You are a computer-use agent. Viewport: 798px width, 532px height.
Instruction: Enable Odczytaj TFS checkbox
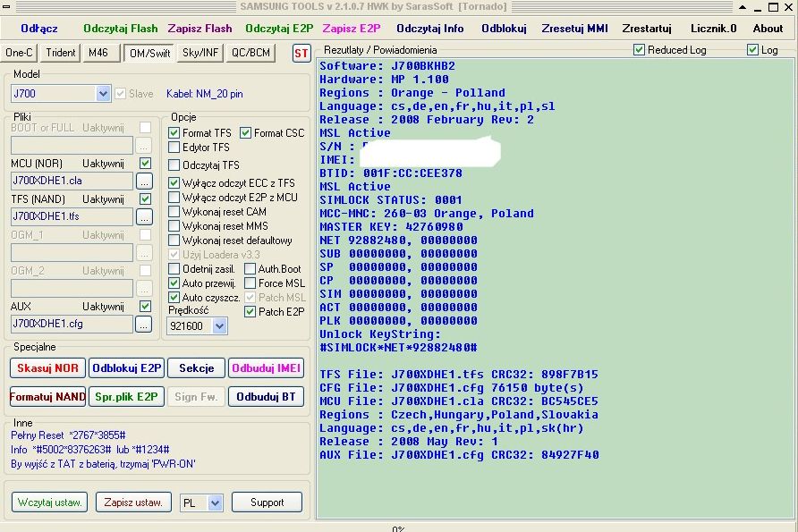[x=174, y=165]
